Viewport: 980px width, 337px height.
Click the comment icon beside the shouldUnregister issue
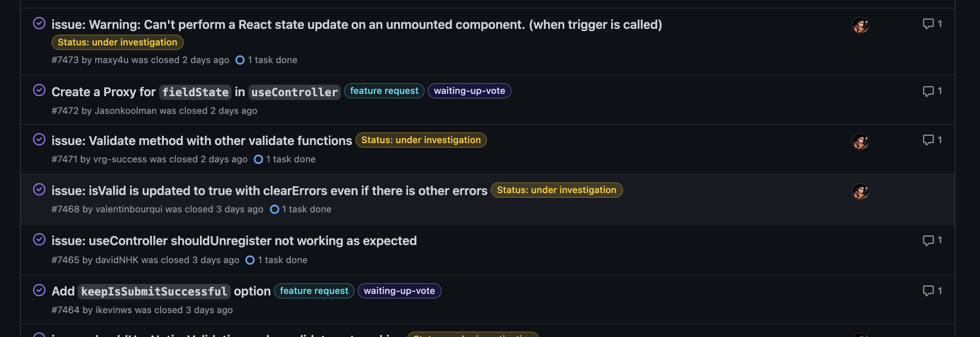pyautogui.click(x=928, y=240)
